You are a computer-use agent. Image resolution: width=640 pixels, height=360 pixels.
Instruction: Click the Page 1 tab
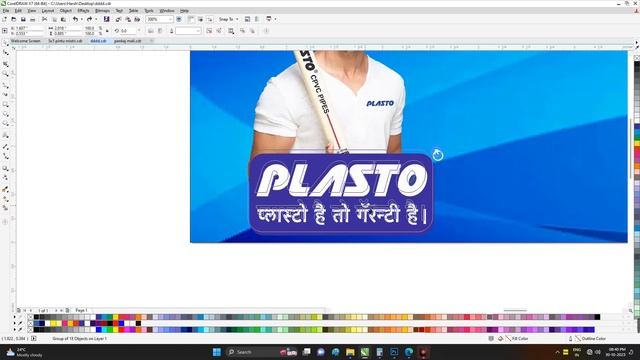[81, 310]
